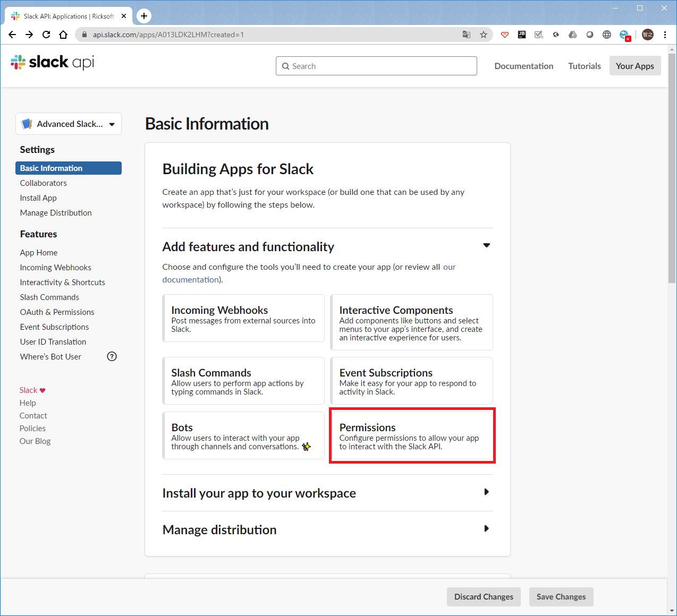
Task: Click the Event Subscriptions feature card
Action: 412,381
